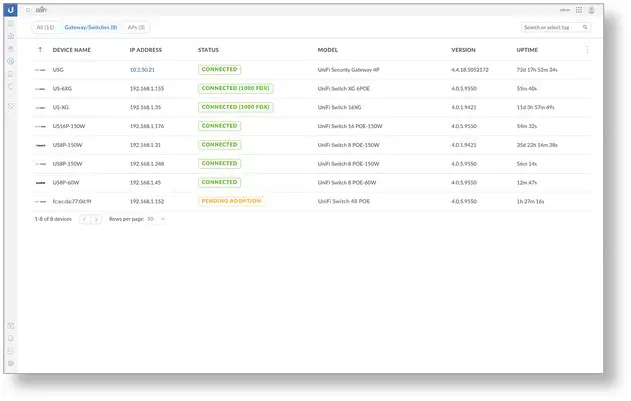Viewport: 631px width, 401px height.
Task: Open the Clients sidebar icon
Action: (11, 74)
